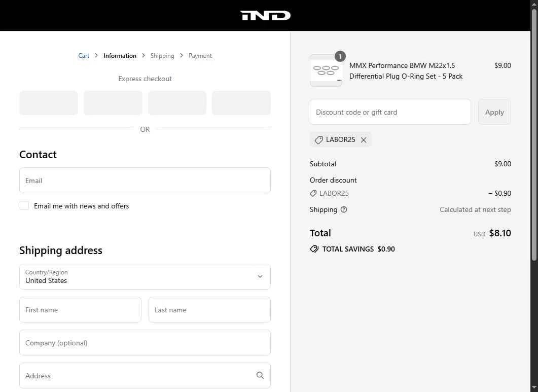Click the address search magnifier icon

[x=260, y=375]
